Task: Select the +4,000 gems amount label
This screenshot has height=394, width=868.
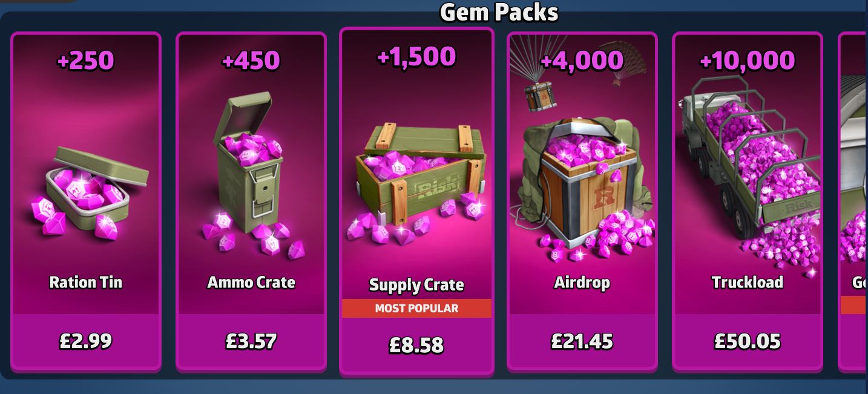Action: 582,61
